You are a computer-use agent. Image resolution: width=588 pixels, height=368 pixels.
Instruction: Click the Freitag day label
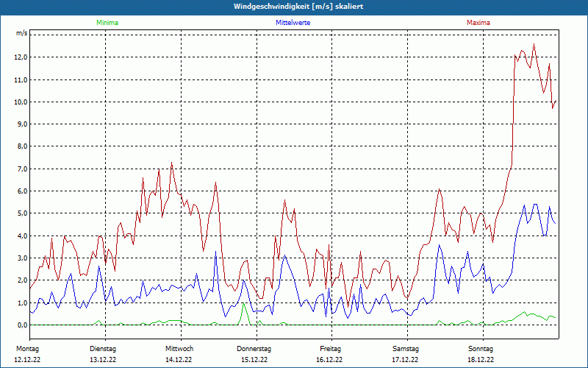[330, 349]
